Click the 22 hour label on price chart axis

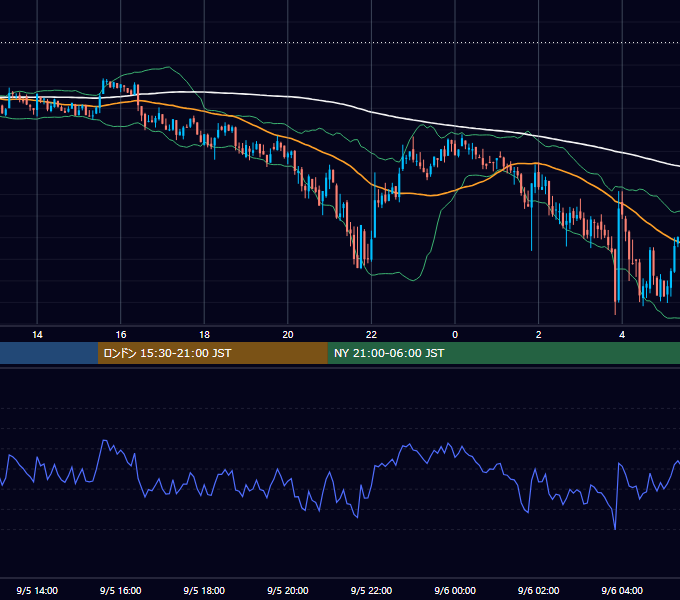371,335
